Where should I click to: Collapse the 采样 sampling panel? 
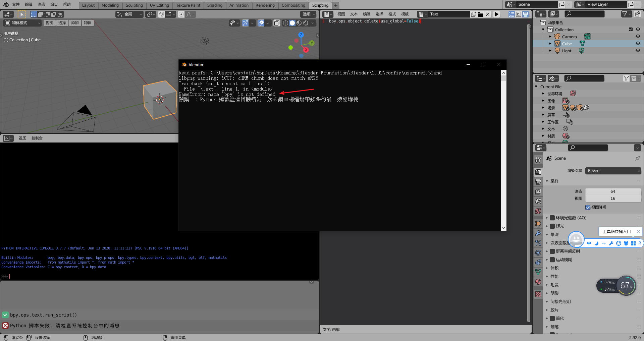point(547,181)
